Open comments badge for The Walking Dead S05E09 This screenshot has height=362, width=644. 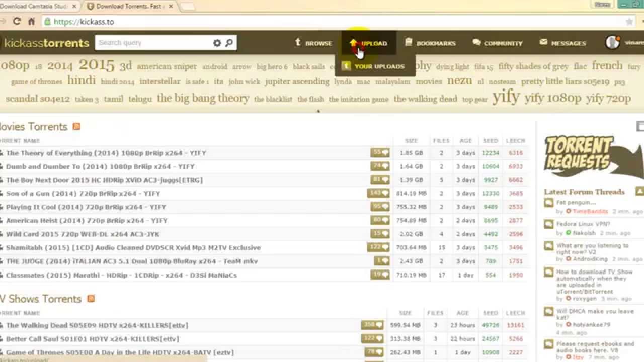pos(373,325)
